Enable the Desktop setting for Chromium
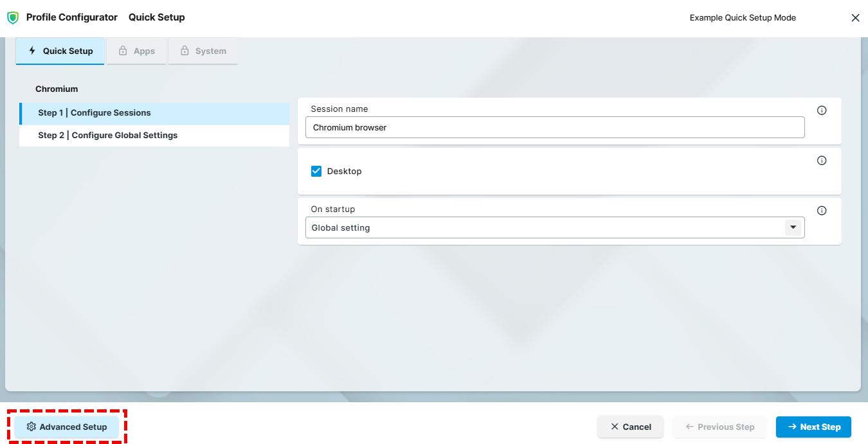The image size is (868, 444). [316, 171]
